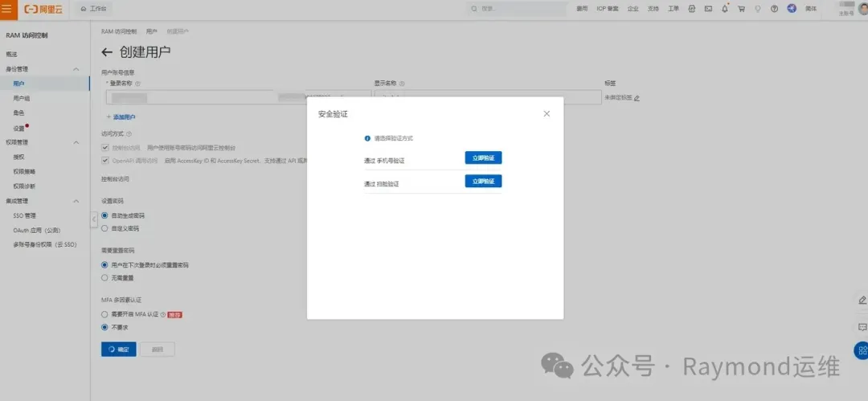Collapse the 集成管理 section
Image resolution: width=868 pixels, height=401 pixels.
tap(76, 201)
